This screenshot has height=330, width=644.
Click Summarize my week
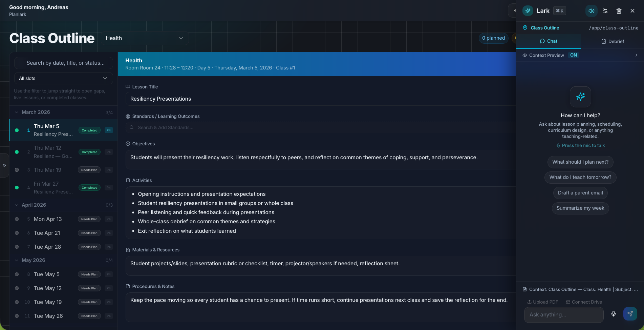click(x=580, y=208)
